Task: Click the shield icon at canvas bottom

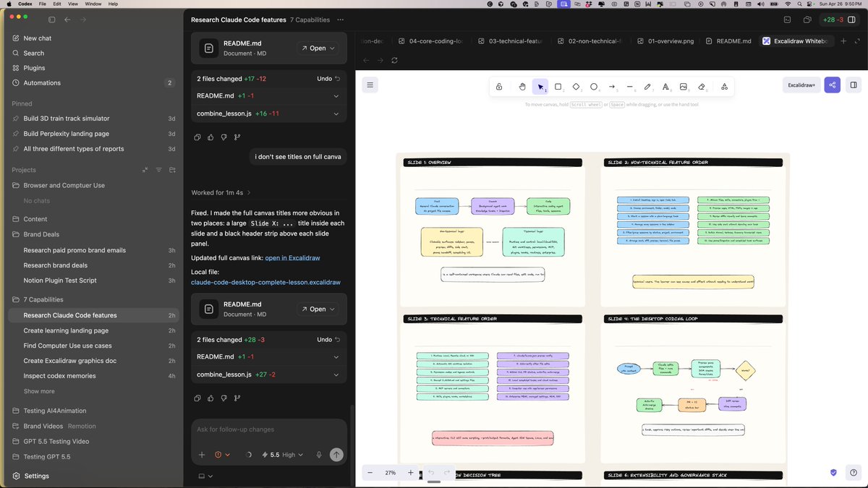Action: tap(833, 473)
